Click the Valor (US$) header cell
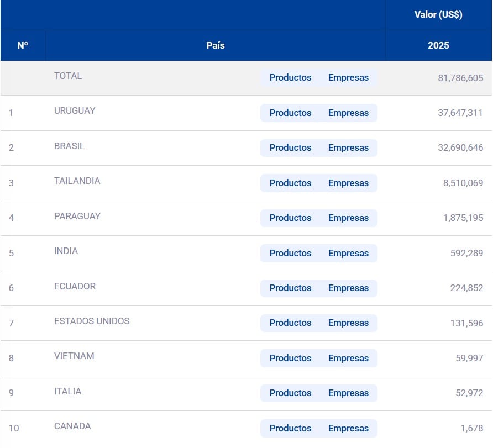The width and height of the screenshot is (493, 448). [x=438, y=15]
